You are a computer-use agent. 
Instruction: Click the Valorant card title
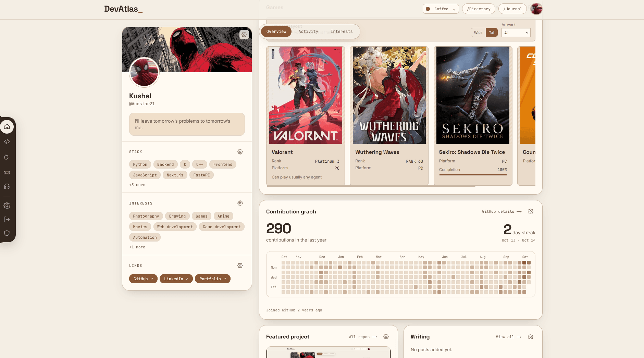pyautogui.click(x=282, y=152)
